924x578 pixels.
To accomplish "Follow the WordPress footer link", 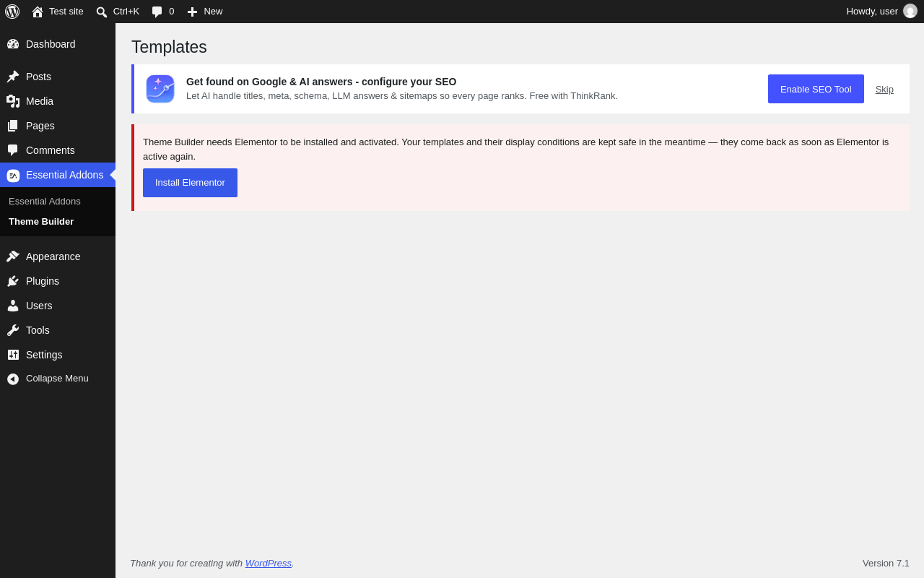I will point(269,564).
